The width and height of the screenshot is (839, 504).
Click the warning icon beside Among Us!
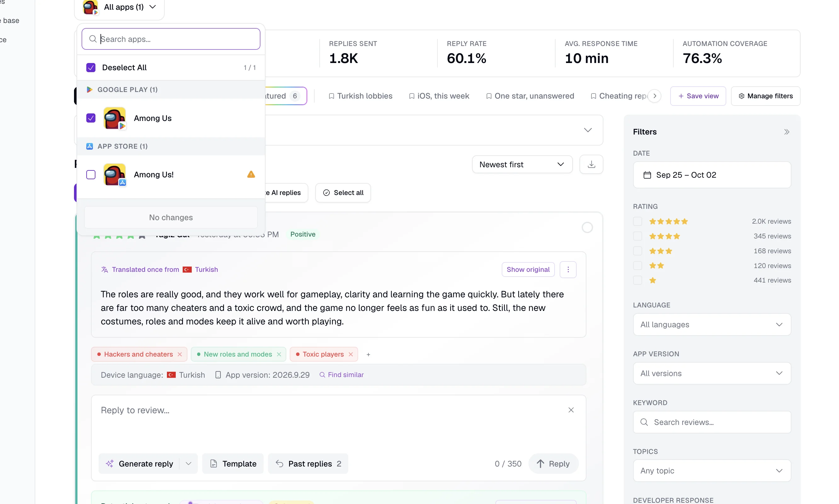pos(251,175)
